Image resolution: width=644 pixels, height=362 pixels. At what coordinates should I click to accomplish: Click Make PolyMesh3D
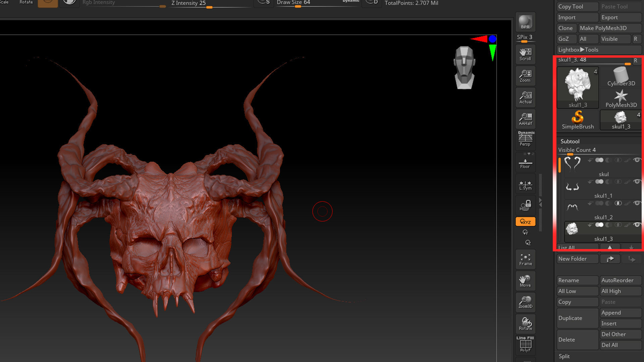click(610, 28)
